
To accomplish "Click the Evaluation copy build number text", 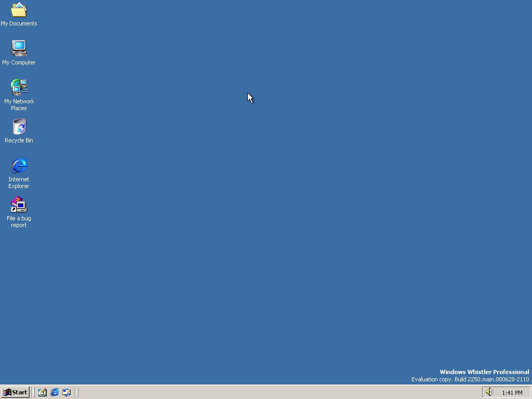I will click(470, 379).
